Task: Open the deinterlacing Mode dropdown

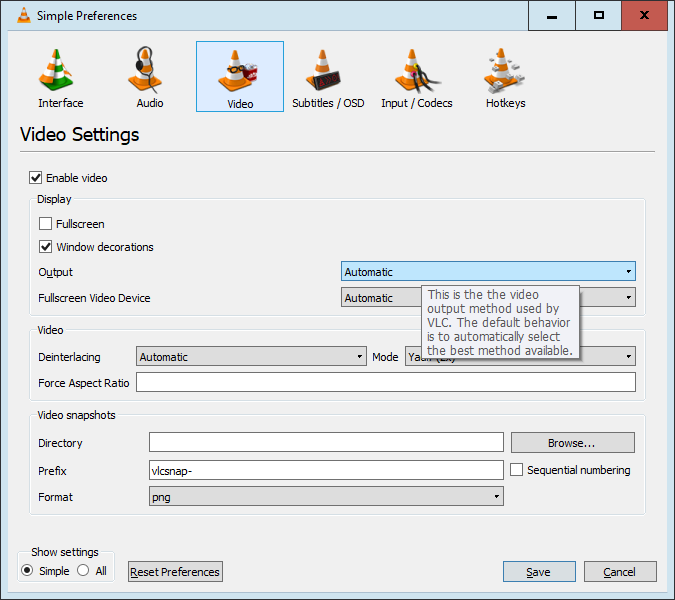Action: [520, 356]
